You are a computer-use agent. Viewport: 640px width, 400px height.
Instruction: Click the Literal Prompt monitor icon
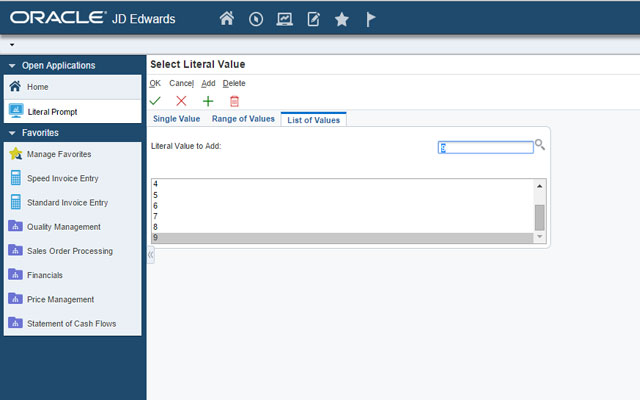point(16,111)
